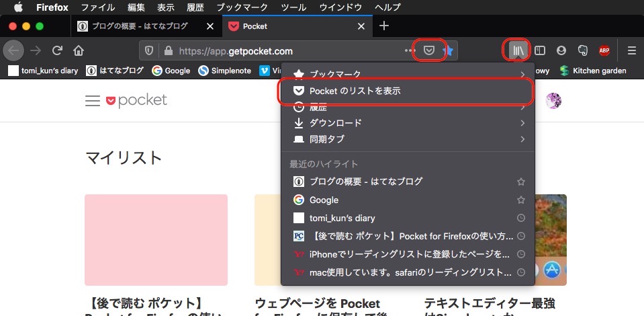Expand 同期タブ submenu in Library panel
The height and width of the screenshot is (316, 644).
[408, 139]
